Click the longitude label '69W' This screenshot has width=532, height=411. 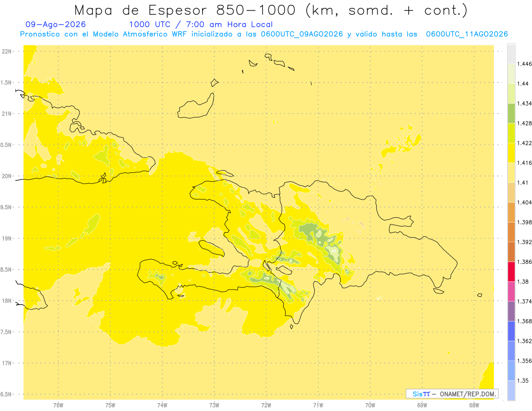pyautogui.click(x=422, y=405)
